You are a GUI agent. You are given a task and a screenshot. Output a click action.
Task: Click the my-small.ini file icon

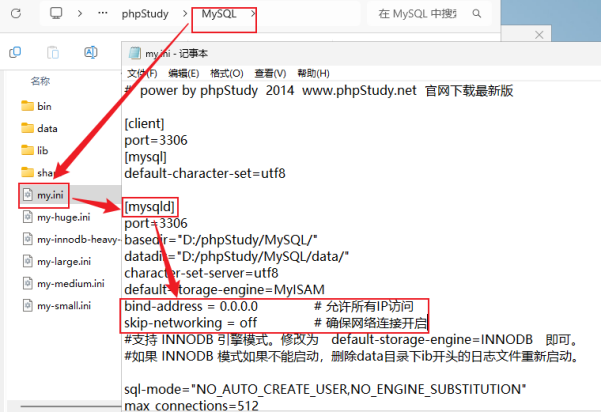point(28,306)
